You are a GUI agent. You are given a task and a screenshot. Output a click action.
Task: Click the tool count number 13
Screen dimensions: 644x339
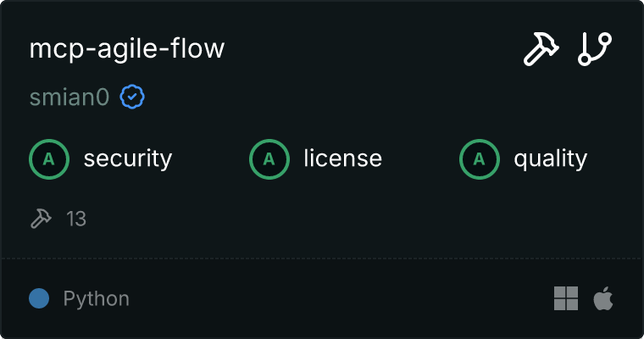(x=76, y=220)
